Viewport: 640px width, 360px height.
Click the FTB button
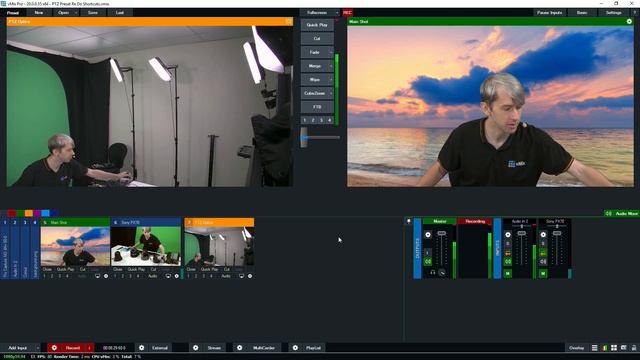click(317, 107)
